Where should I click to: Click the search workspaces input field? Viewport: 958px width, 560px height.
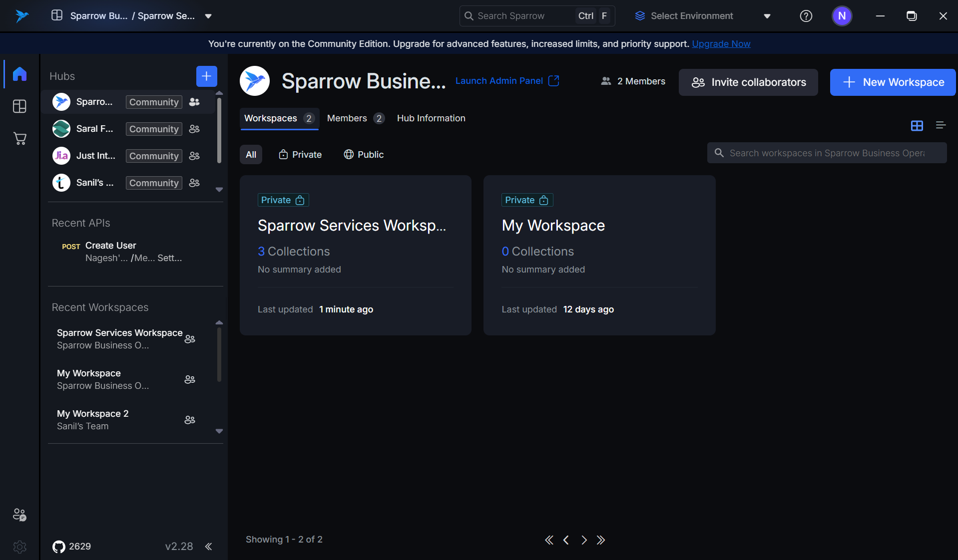point(827,153)
